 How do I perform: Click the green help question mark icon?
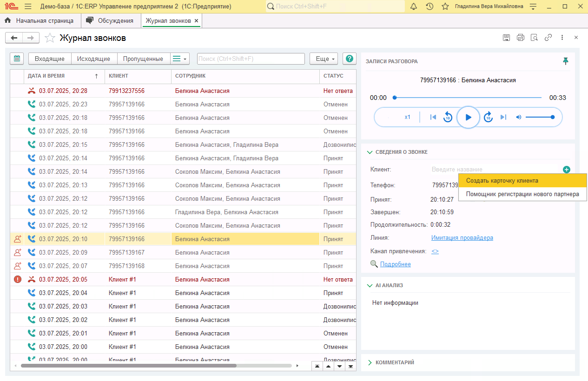pos(349,59)
